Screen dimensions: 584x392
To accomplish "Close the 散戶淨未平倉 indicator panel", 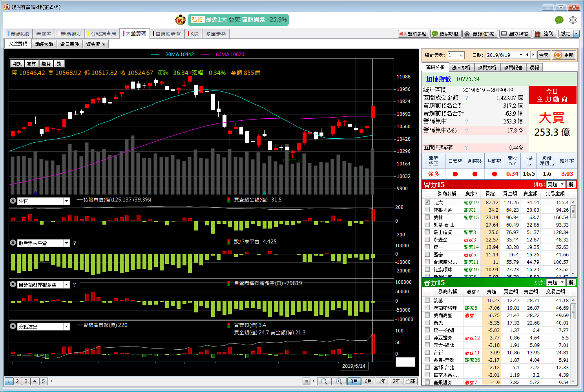I will click(13, 243).
